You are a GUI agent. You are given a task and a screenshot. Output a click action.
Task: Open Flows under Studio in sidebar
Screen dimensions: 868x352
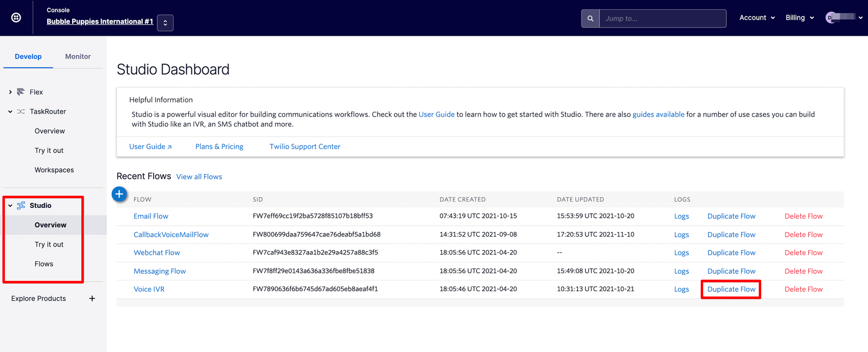tap(44, 264)
